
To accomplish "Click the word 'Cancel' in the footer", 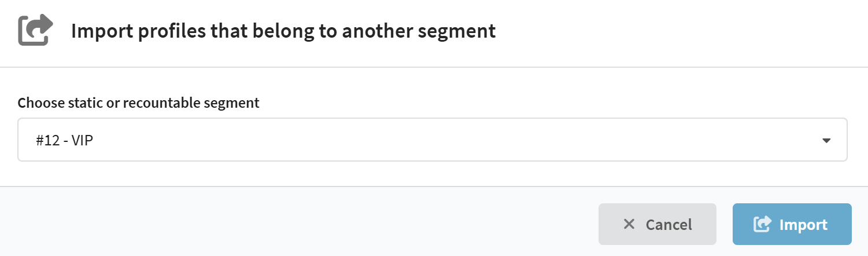I will pos(668,225).
